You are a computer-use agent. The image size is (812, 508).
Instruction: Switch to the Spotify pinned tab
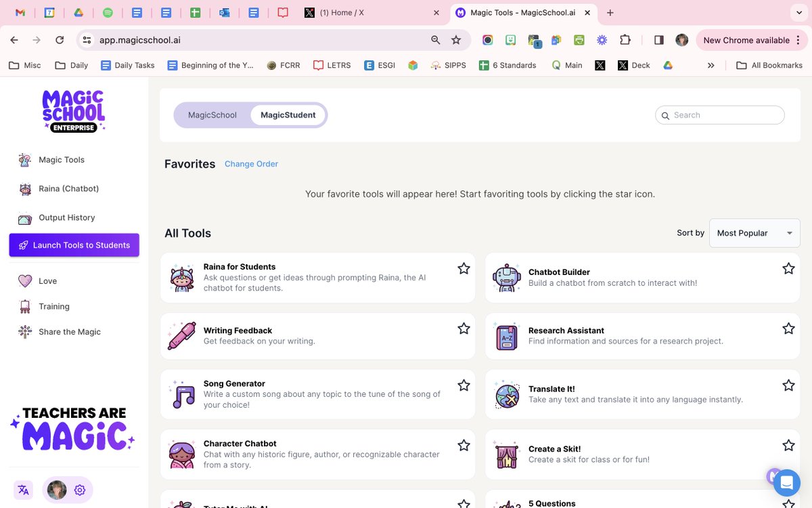point(108,13)
